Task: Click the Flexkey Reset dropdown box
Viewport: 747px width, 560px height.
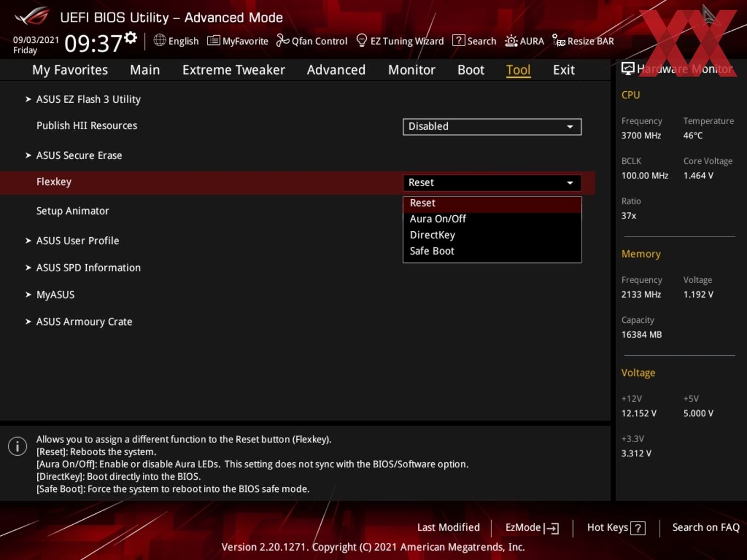Action: [492, 183]
